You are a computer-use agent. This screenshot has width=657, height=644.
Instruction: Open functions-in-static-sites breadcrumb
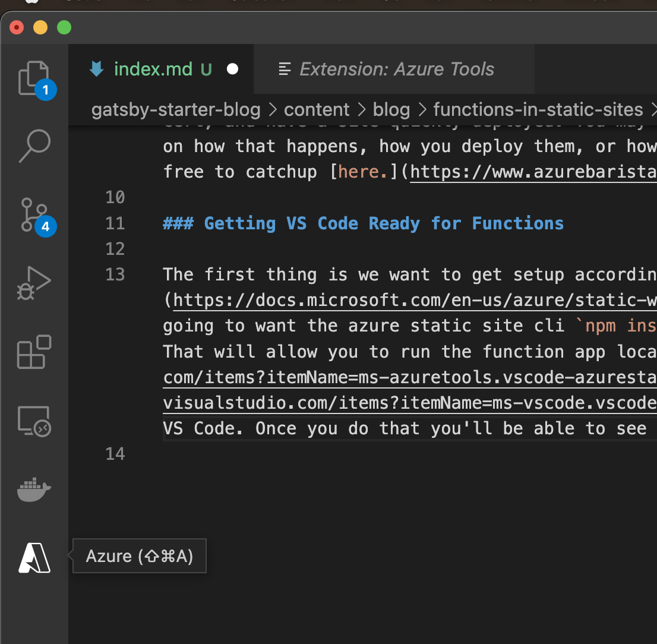point(538,110)
